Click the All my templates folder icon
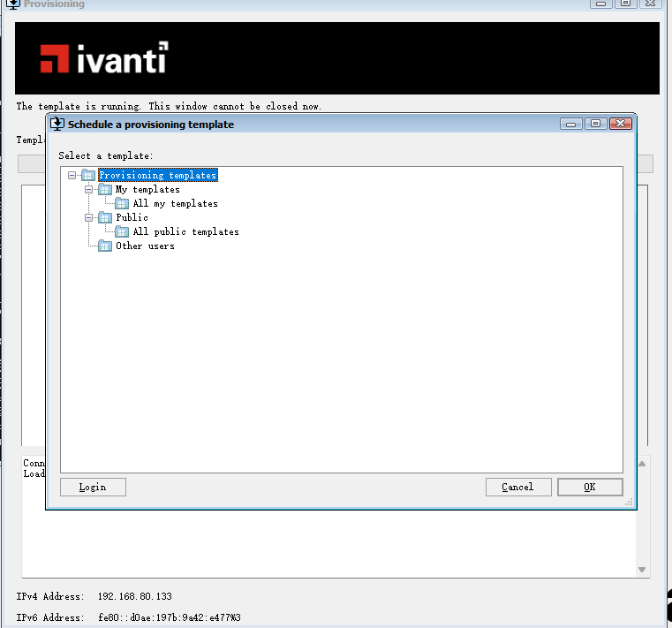The width and height of the screenshot is (672, 628). [x=122, y=204]
